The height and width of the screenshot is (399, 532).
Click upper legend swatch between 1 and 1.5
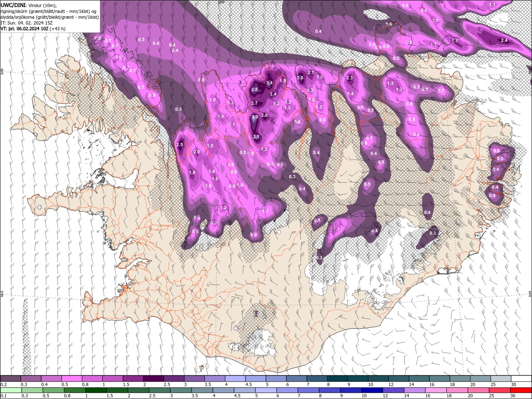[113, 379]
